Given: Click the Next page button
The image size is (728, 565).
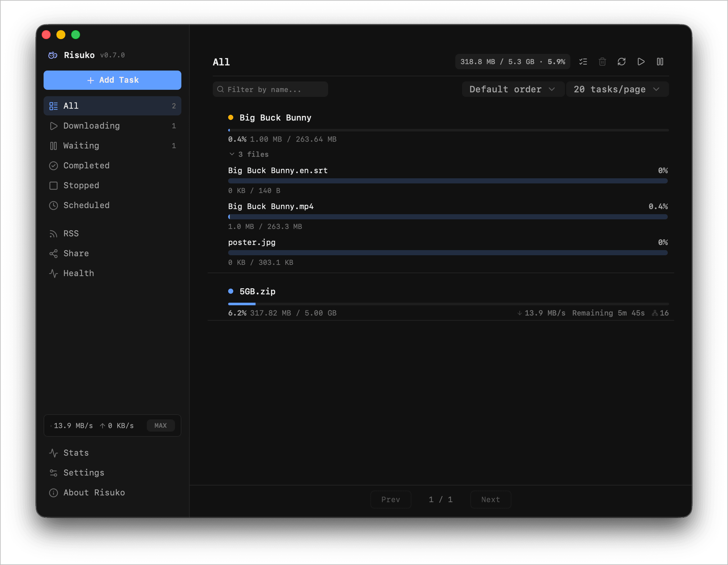Looking at the screenshot, I should [490, 499].
